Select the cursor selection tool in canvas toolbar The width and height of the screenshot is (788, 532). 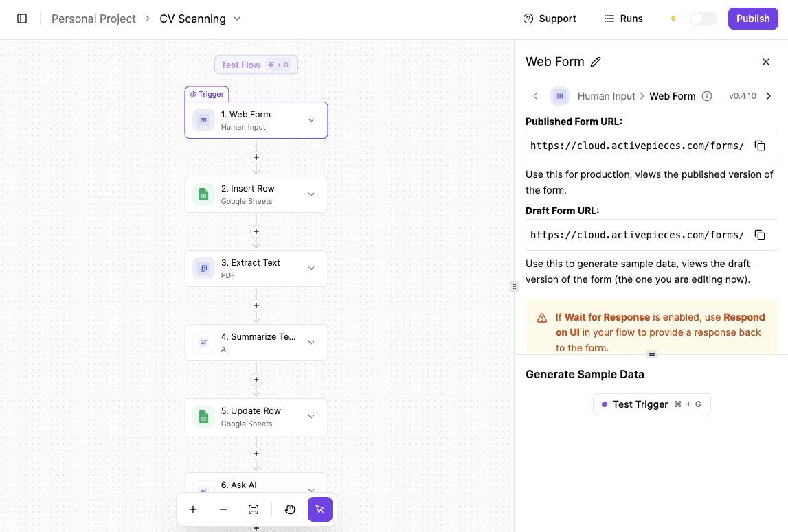(x=320, y=509)
